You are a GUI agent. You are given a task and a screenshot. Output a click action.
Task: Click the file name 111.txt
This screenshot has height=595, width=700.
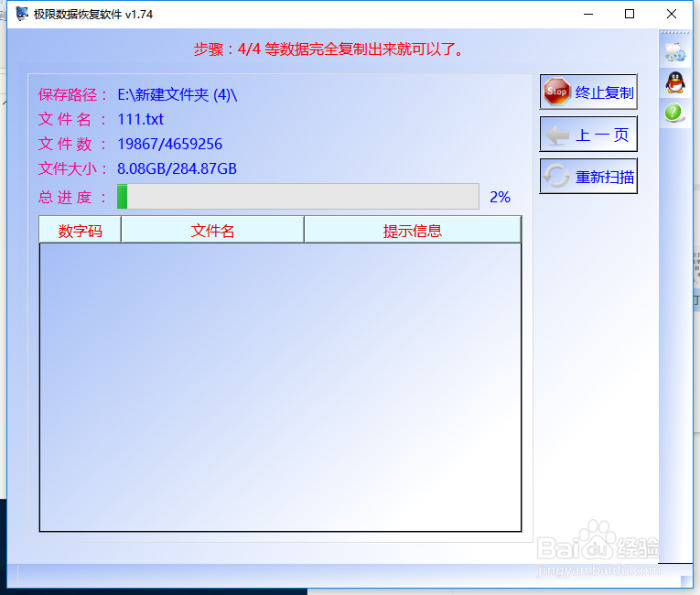coord(140,119)
